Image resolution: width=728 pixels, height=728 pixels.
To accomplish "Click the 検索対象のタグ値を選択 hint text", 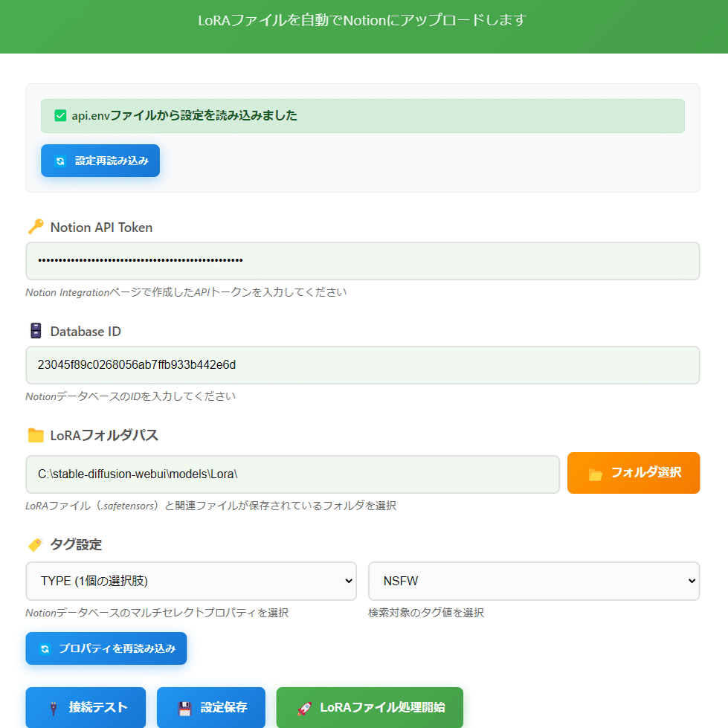I will (426, 613).
